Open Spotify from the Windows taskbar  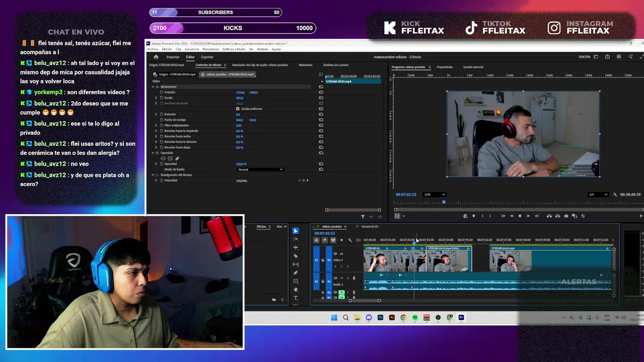[415, 317]
